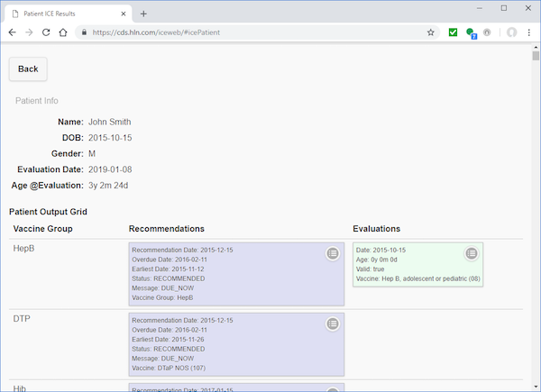The height and width of the screenshot is (392, 541).
Task: Open the user profile avatar
Action: click(x=511, y=32)
